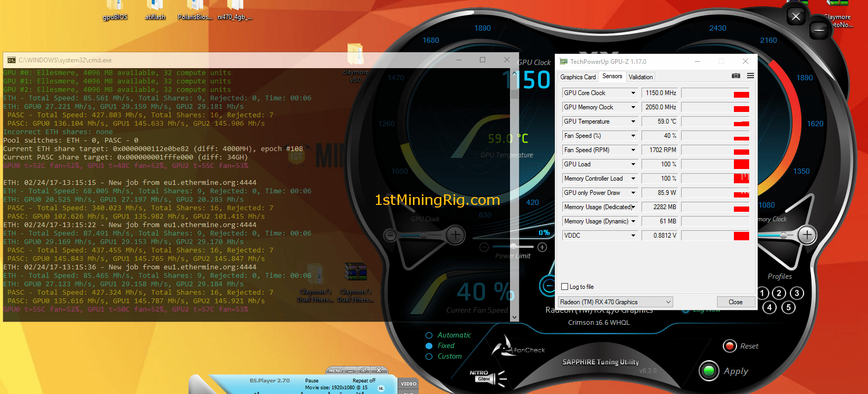The image size is (868, 394).
Task: Expand the GPU Temperature sensor dropdown
Action: pyautogui.click(x=633, y=121)
